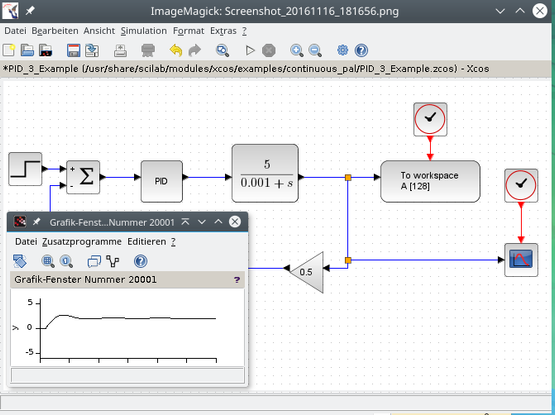Click the lower orange split point near the gain

tap(348, 260)
